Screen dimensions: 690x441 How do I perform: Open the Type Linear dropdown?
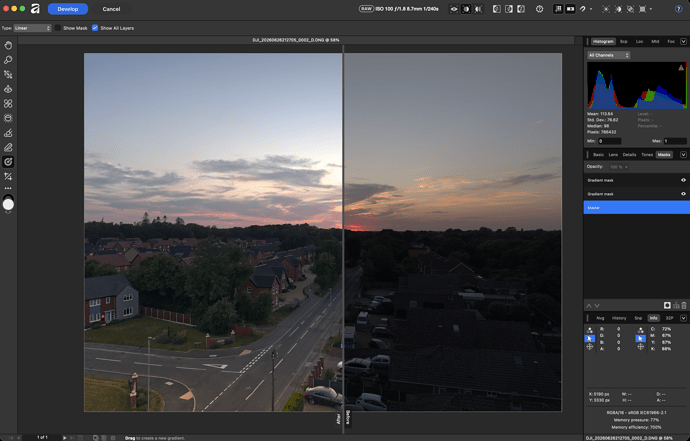tap(33, 28)
